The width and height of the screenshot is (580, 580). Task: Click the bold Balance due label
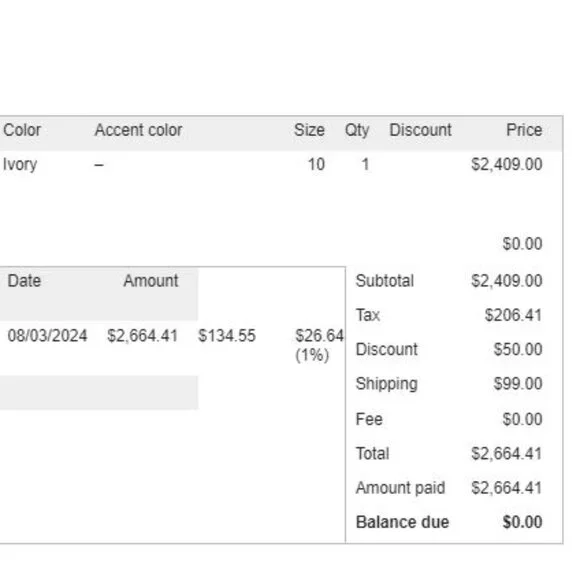point(402,522)
